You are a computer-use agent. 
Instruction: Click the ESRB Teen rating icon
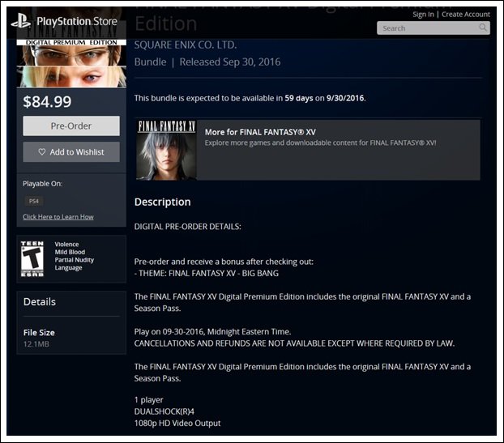click(32, 258)
